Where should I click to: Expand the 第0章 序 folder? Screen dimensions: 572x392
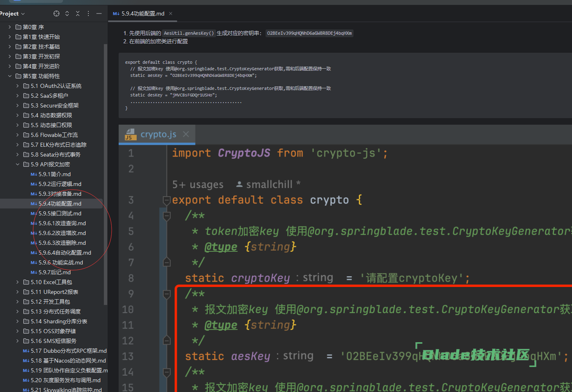coord(9,27)
